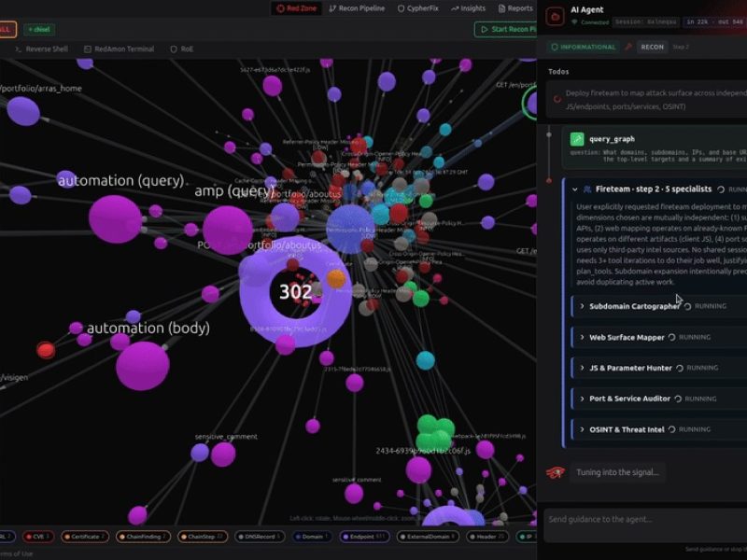Click the red eye logo icon
This screenshot has height=560, width=747.
(x=556, y=472)
